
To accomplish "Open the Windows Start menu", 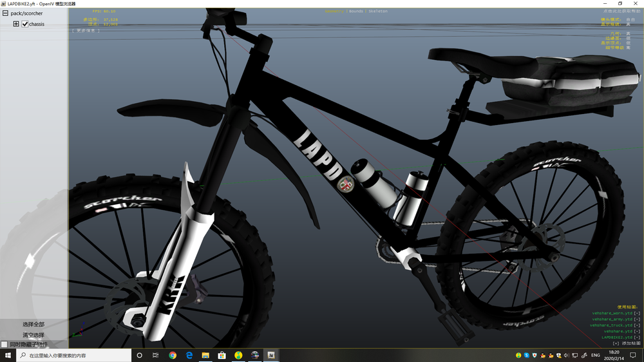I will click(x=8, y=356).
